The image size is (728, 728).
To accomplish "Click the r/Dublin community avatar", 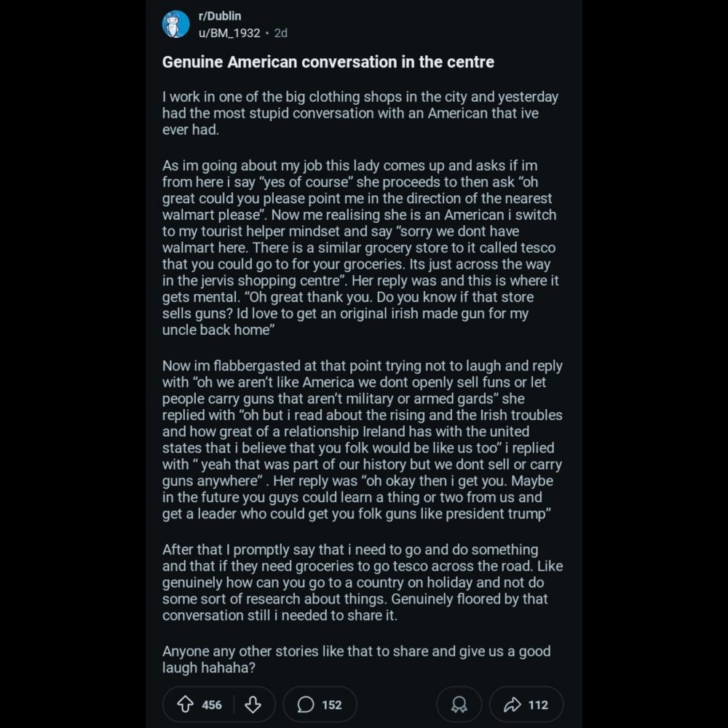I will [175, 24].
